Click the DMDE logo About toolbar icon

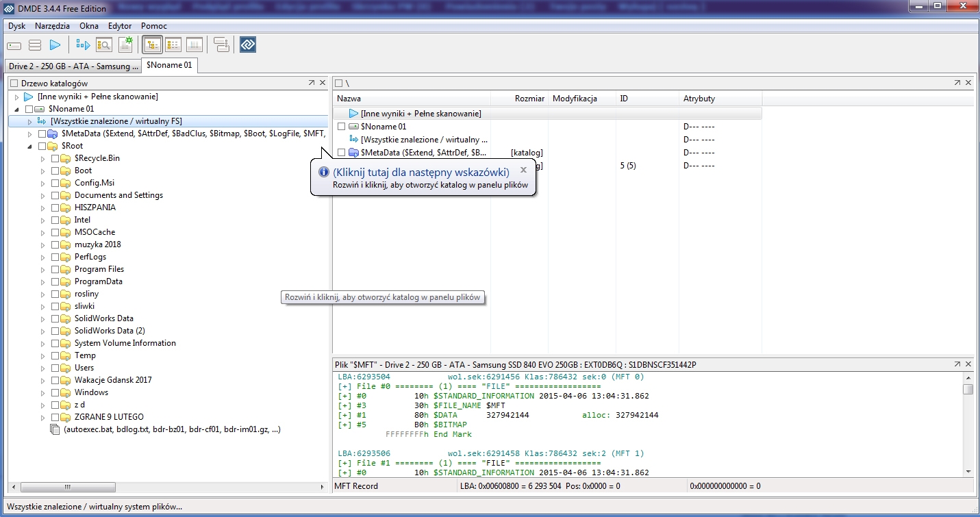[248, 45]
